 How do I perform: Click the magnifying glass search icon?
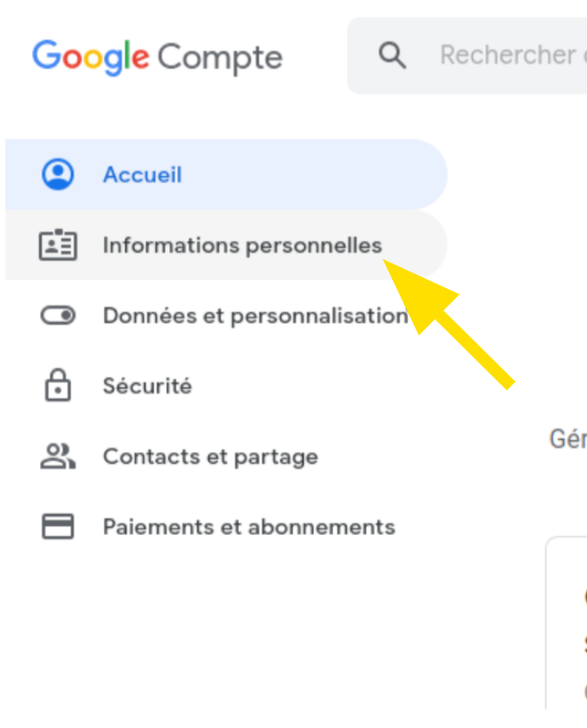392,56
